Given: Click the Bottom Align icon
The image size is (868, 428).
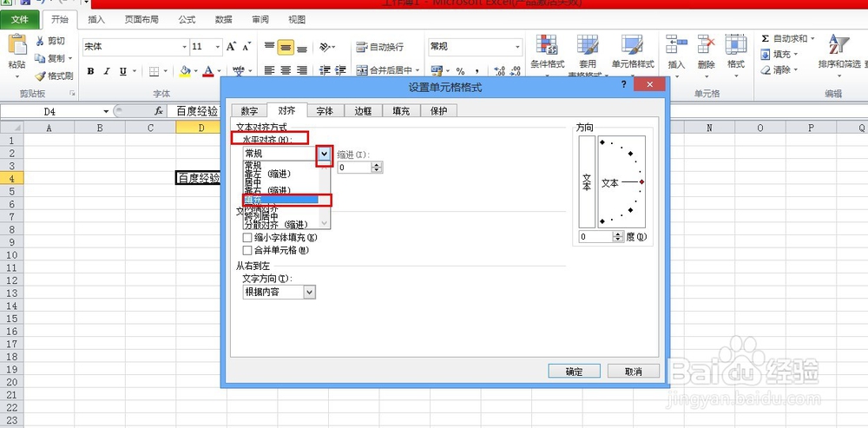Looking at the screenshot, I should (x=302, y=47).
